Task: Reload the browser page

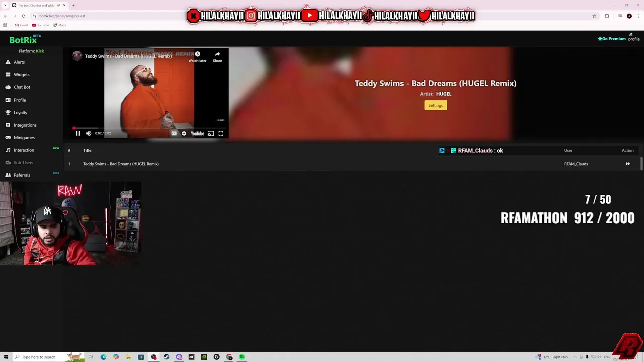Action: pos(23,16)
